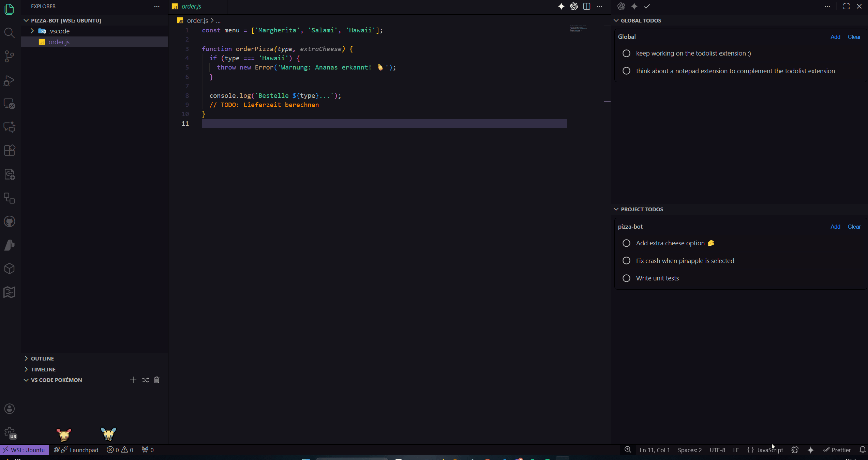Expand the .vscode folder

tap(32, 31)
